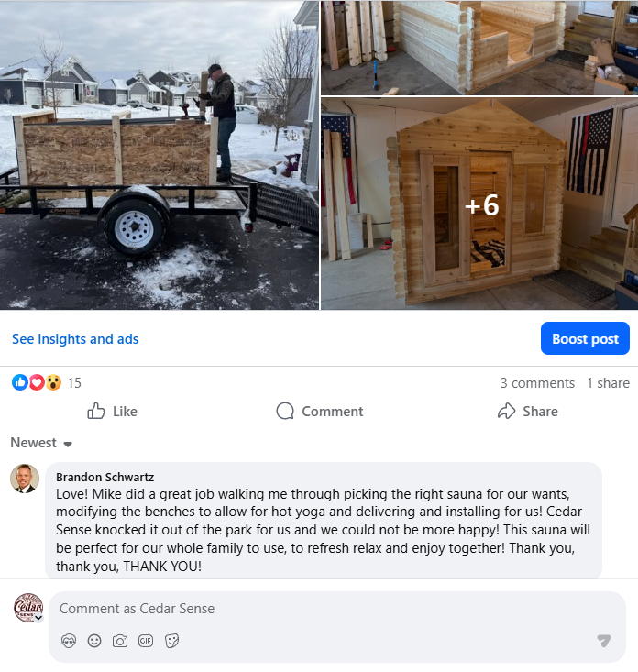Viewport: 638px width, 672px height.
Task: Attach a photo using the camera icon
Action: coord(120,641)
